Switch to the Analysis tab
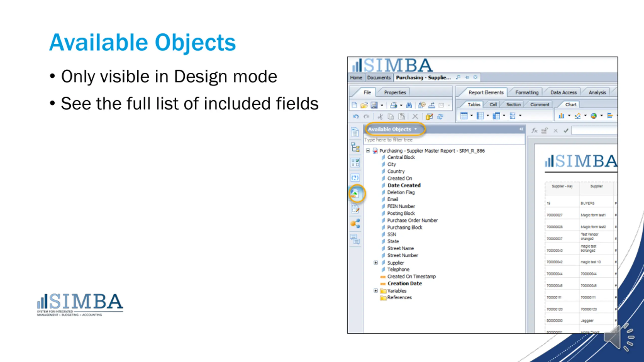This screenshot has width=644, height=362. click(597, 92)
